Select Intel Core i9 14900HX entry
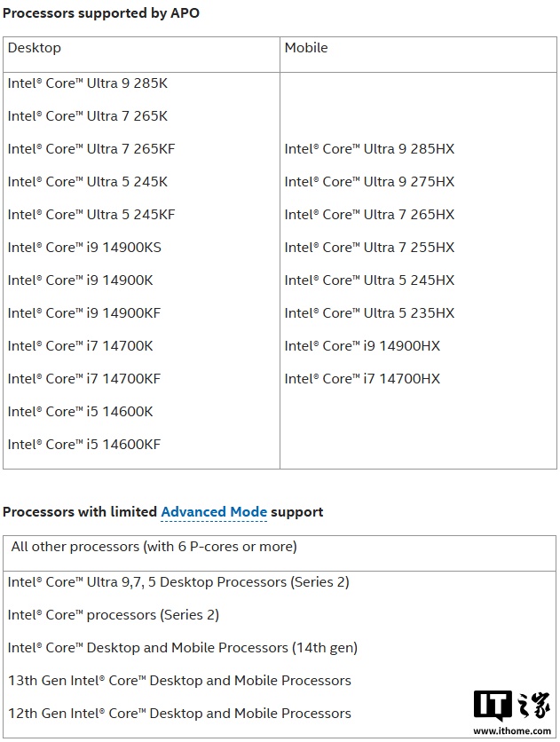Viewport: 560px width, 742px height. click(362, 346)
